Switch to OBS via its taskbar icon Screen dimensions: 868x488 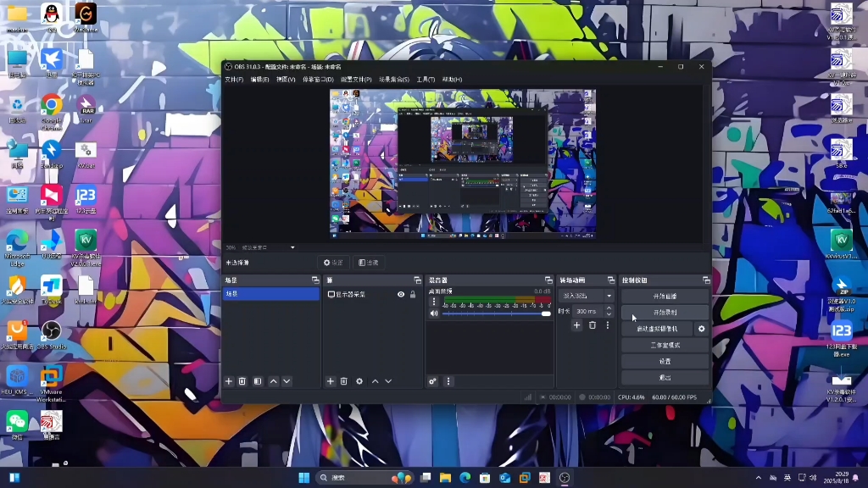click(565, 478)
